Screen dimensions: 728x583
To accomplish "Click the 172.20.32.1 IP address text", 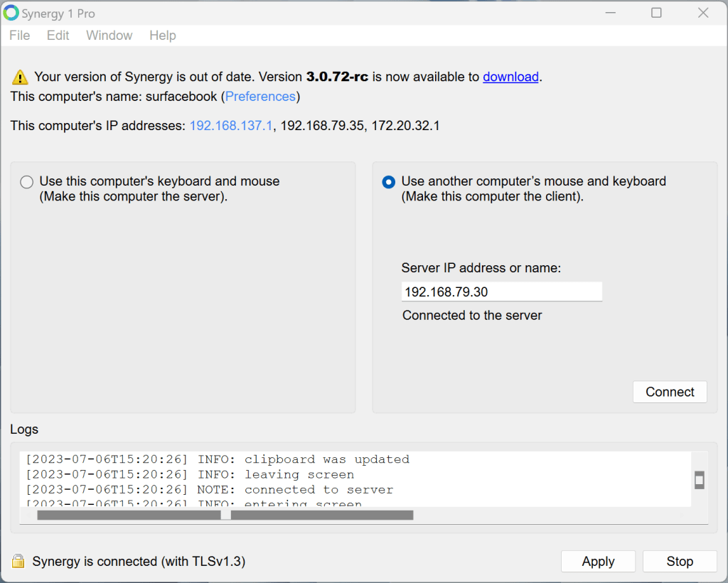I will (405, 126).
